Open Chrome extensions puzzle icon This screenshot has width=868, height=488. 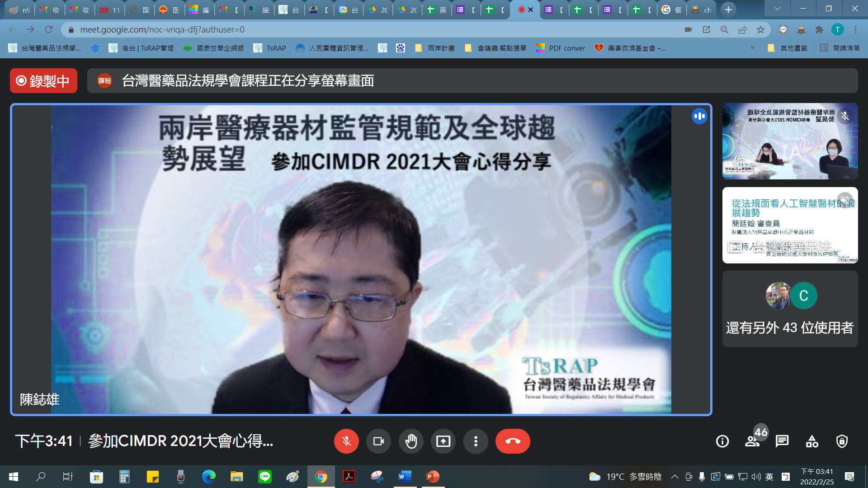pyautogui.click(x=819, y=30)
